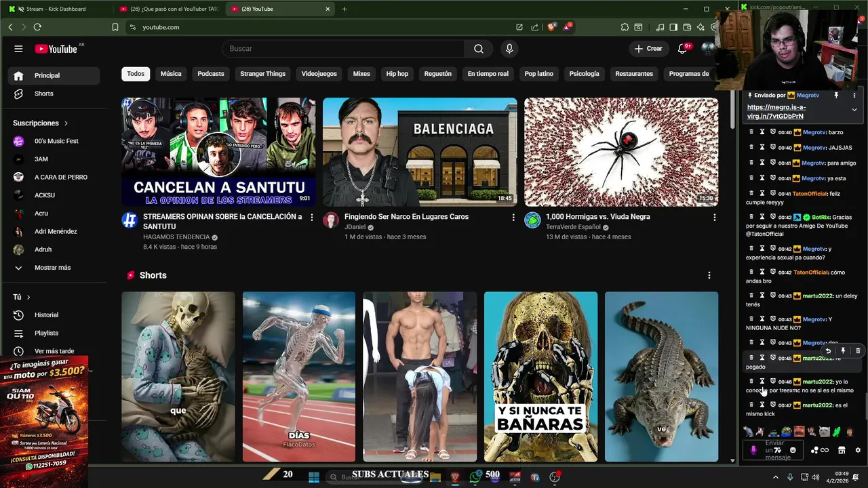868x488 pixels.
Task: Start voice search with microphone icon
Action: point(509,49)
